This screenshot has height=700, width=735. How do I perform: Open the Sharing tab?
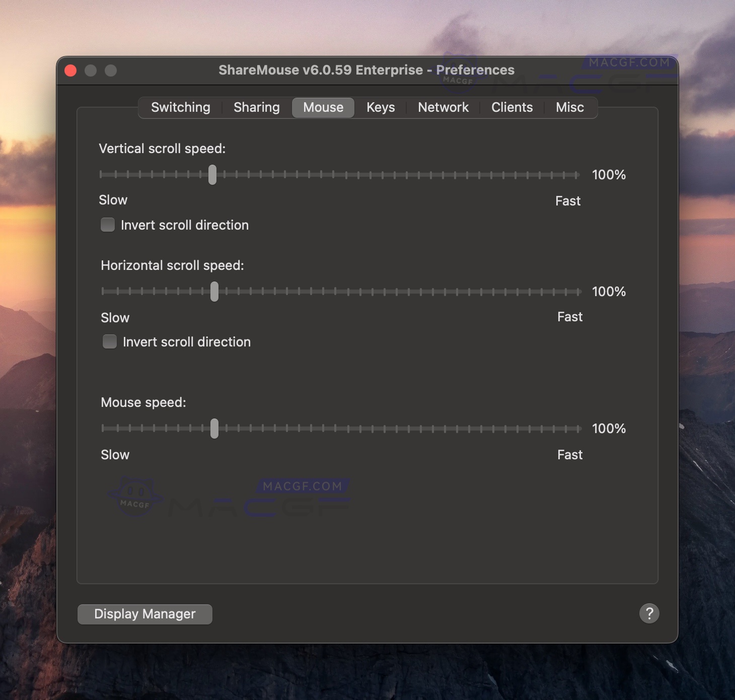256,107
